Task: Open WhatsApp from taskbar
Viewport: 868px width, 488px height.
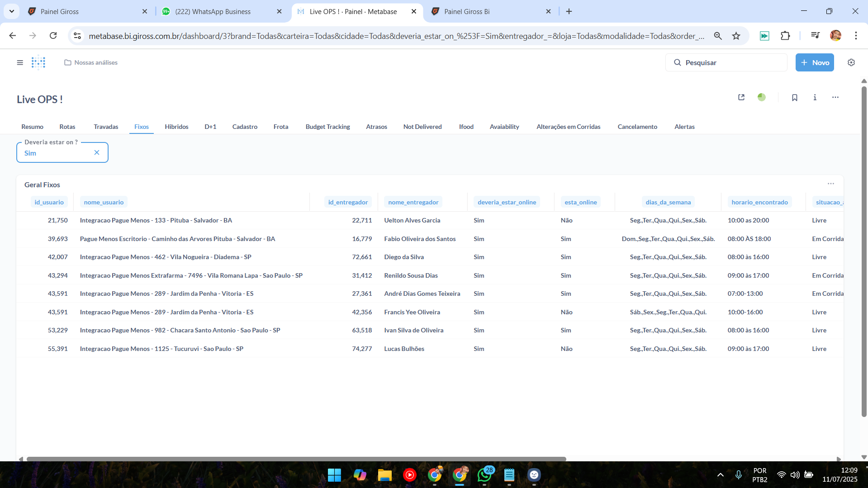Action: click(x=484, y=475)
